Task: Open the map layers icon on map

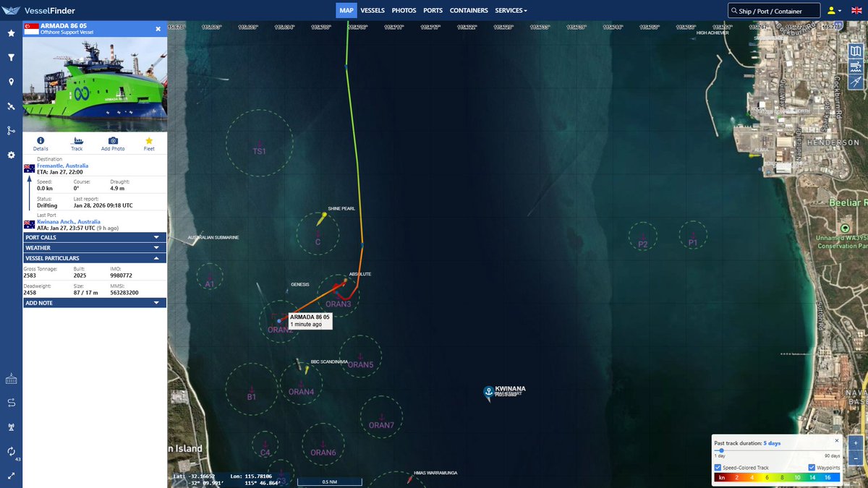Action: 856,51
